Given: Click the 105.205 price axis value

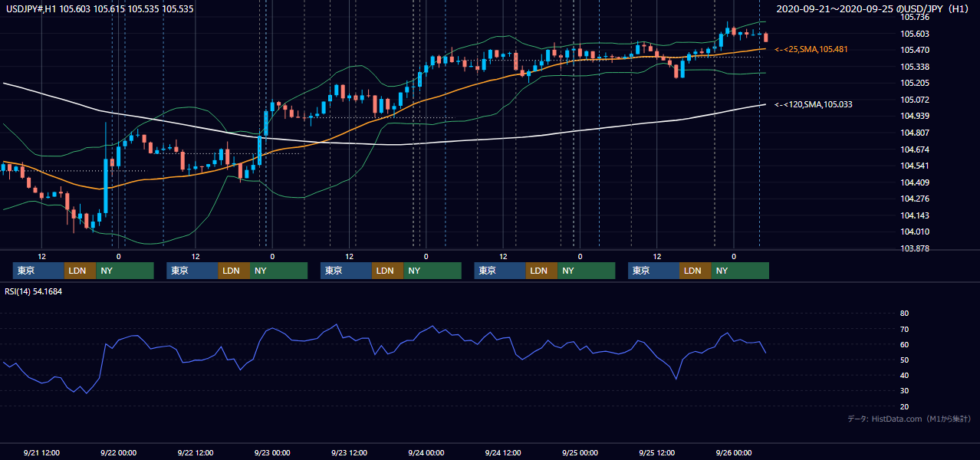Looking at the screenshot, I should (915, 83).
